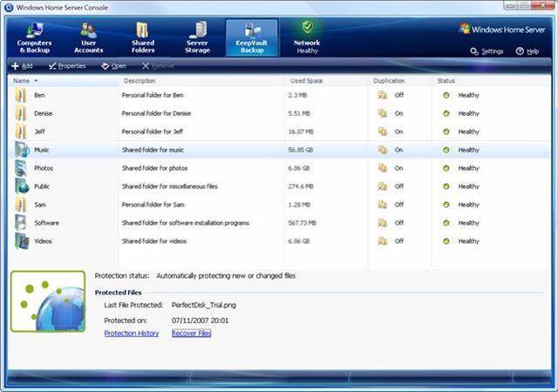The image size is (558, 392).
Task: Select the Software folder icon
Action: pos(21,223)
